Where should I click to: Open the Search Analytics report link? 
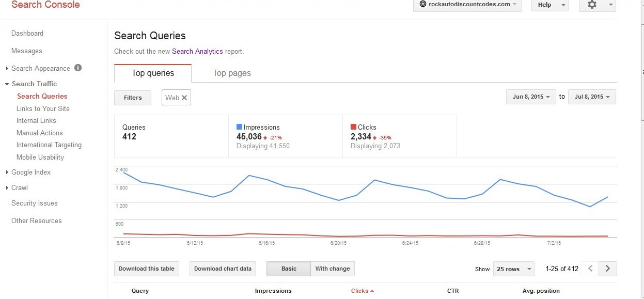coord(197,52)
